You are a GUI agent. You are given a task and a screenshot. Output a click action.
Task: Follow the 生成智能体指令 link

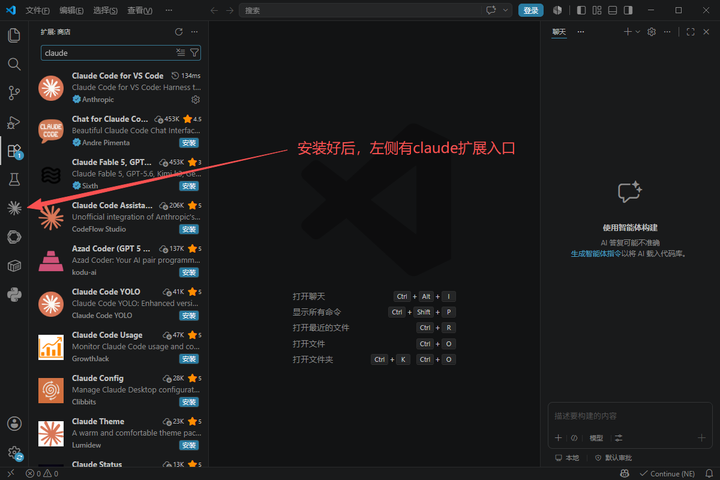pyautogui.click(x=596, y=254)
